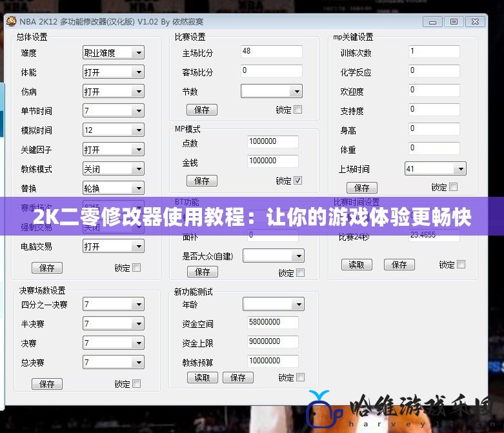This screenshot has width=504, height=433.
Task: Select the 资金上限 input field
Action: pos(273,342)
